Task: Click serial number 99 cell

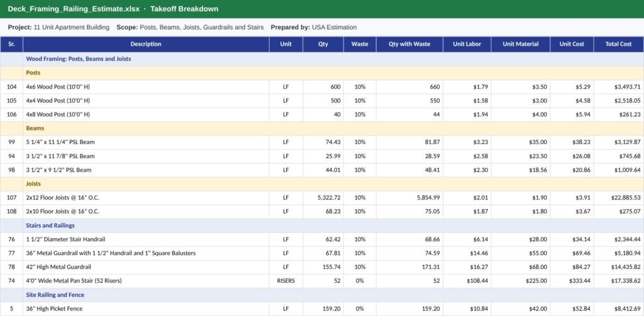Action: pos(11,142)
